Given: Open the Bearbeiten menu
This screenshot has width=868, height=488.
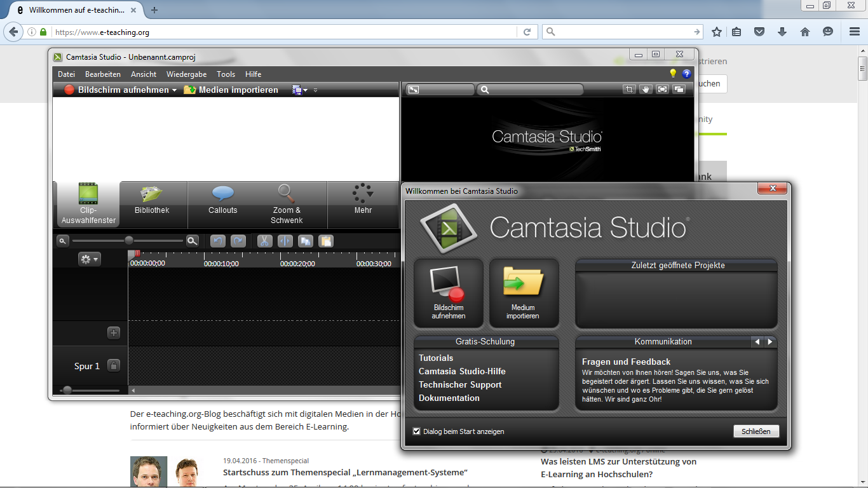Looking at the screenshot, I should pyautogui.click(x=103, y=74).
